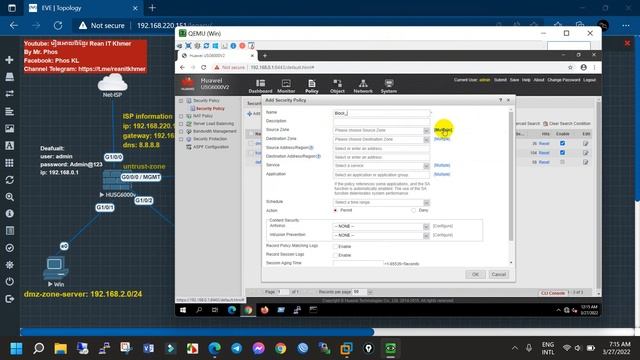Toggle Enable checkbox in second policy row

tap(562, 153)
